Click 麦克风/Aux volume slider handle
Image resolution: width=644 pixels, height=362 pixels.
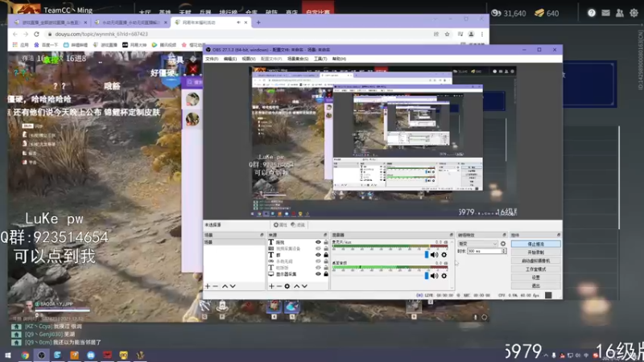427,255
